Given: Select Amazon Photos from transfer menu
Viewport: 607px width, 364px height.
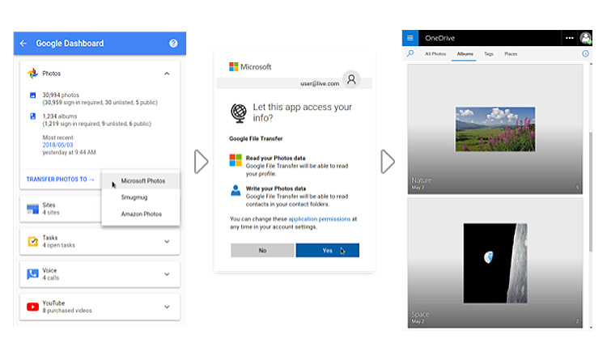Looking at the screenshot, I should (142, 214).
